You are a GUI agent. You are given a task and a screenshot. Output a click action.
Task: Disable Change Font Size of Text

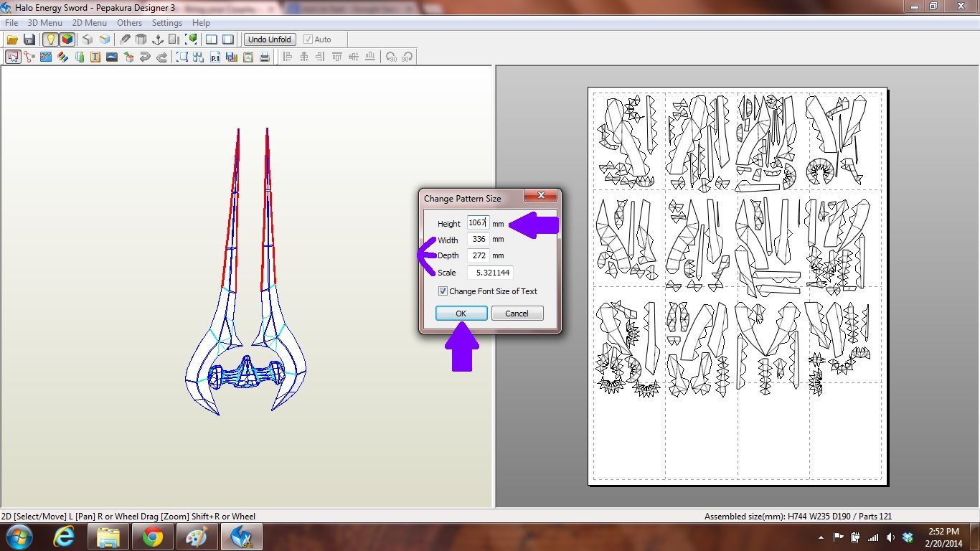click(443, 291)
